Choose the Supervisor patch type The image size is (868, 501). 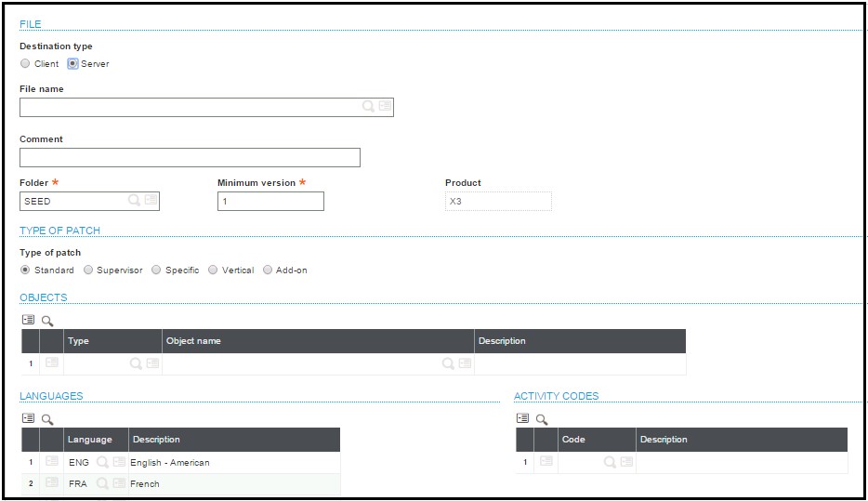coord(88,270)
